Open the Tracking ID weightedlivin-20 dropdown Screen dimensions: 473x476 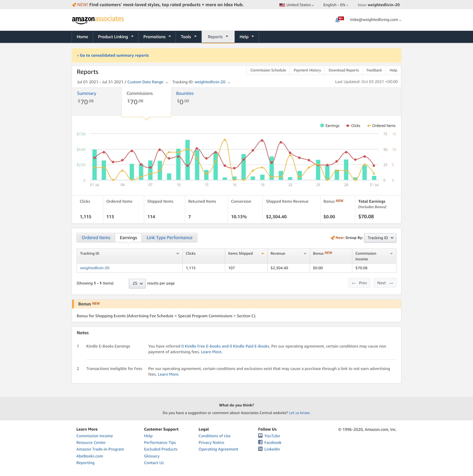[x=212, y=82]
